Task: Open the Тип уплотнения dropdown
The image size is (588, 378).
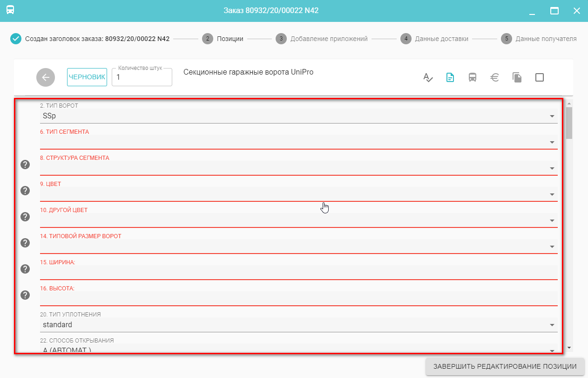Action: pyautogui.click(x=552, y=325)
